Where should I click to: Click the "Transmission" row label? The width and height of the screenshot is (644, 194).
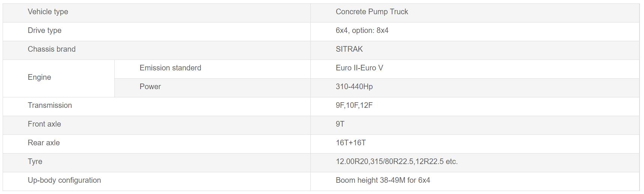(x=50, y=105)
